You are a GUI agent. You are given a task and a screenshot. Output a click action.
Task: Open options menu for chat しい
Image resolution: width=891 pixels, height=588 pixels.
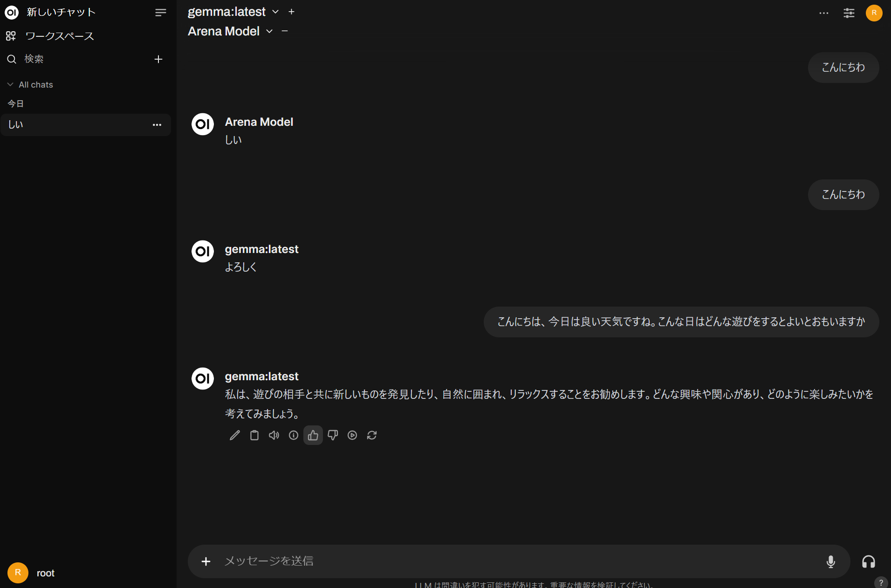pyautogui.click(x=157, y=125)
